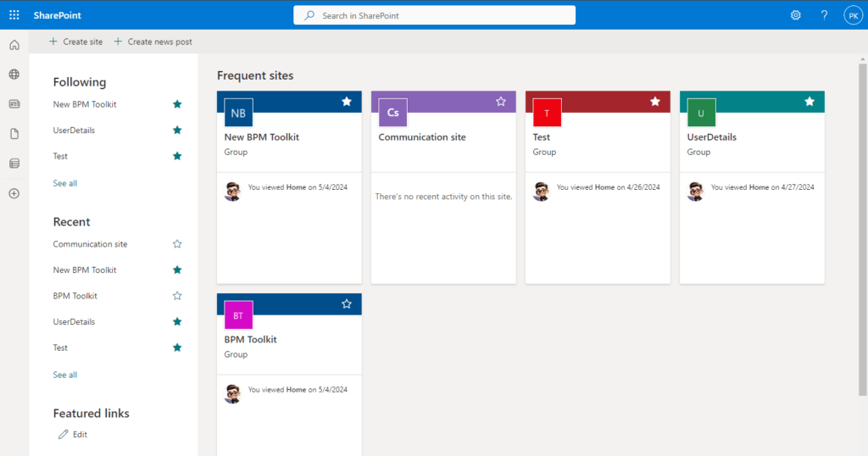This screenshot has width=868, height=456.
Task: Unfollow New BPM Toolkit in Following list
Action: (177, 104)
